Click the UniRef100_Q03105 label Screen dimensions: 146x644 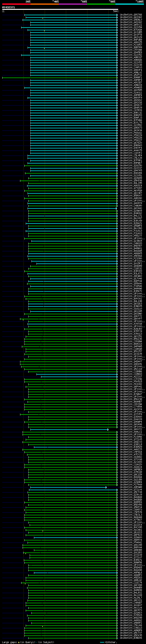pyautogui.click(x=131, y=354)
